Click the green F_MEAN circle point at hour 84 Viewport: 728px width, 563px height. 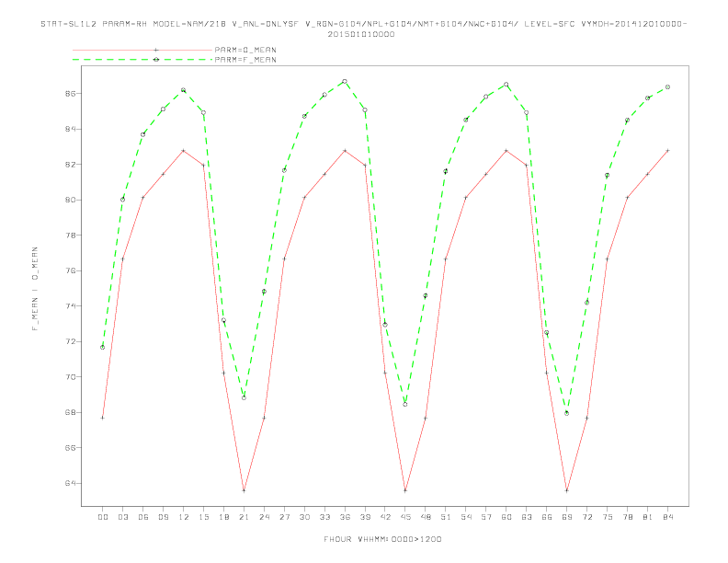pos(667,86)
